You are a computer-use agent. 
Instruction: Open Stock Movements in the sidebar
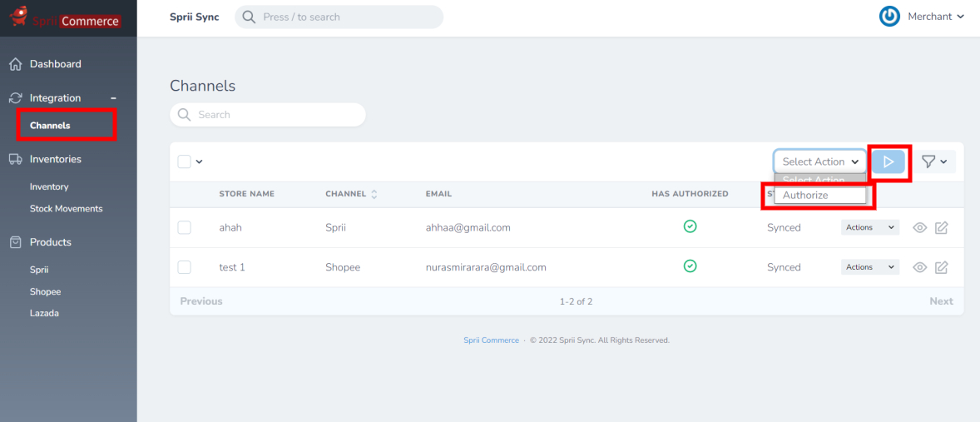(x=67, y=209)
